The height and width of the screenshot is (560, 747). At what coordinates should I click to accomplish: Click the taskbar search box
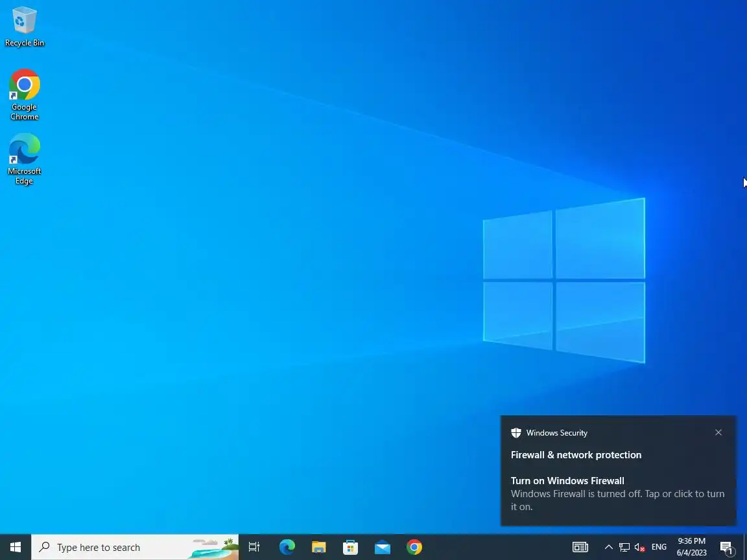coord(135,547)
